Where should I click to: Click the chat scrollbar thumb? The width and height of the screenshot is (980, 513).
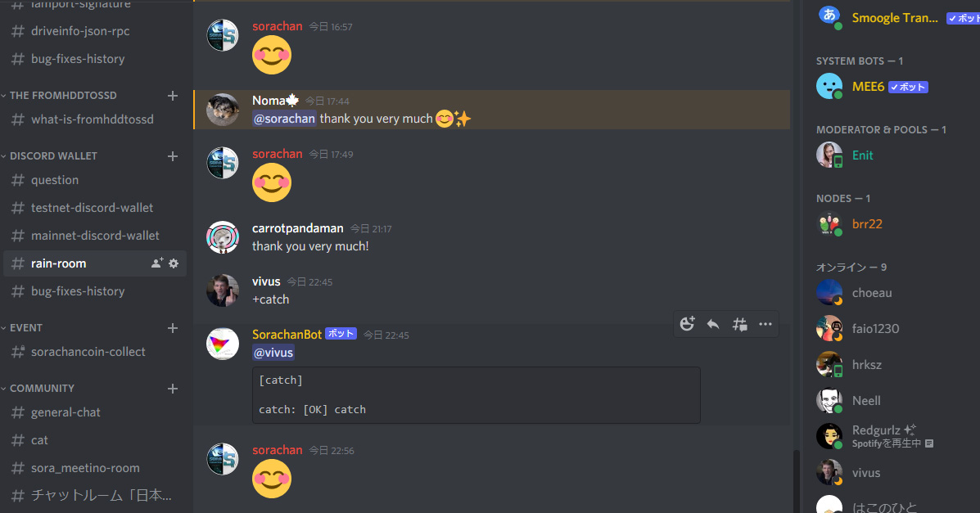click(796, 481)
